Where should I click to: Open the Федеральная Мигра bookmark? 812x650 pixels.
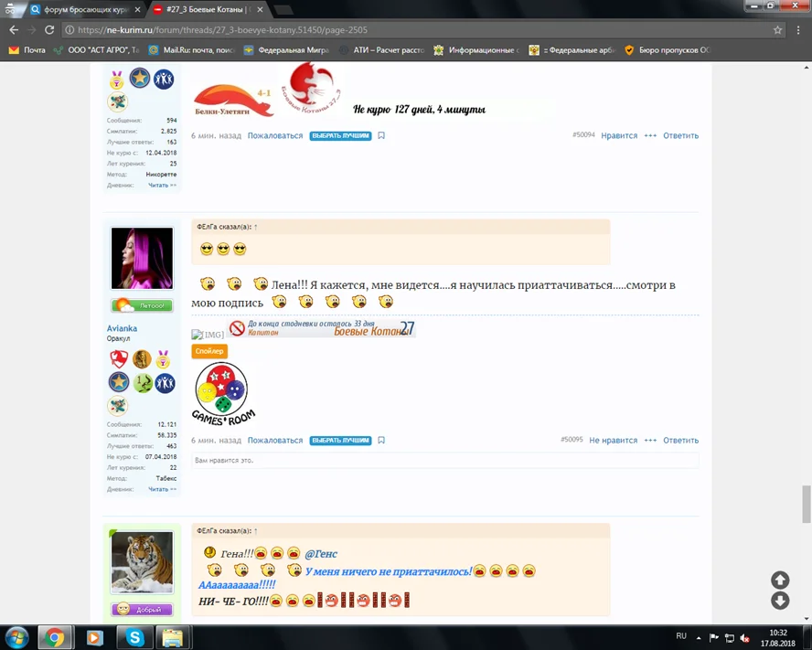tap(286, 50)
